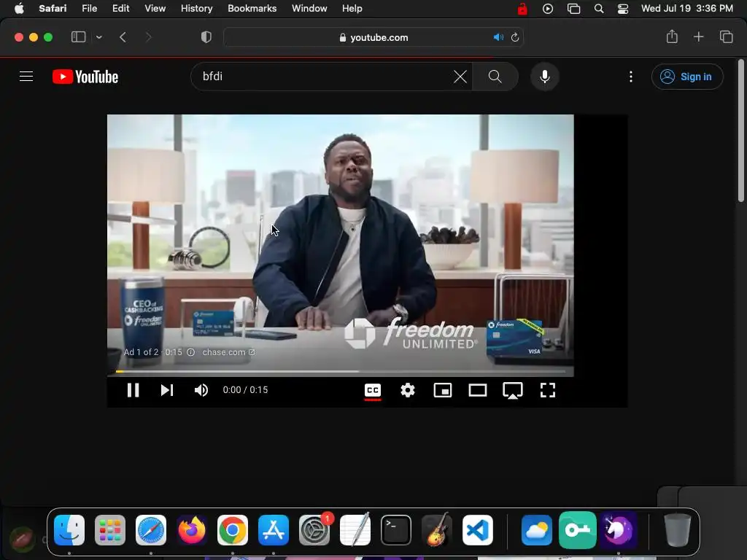The width and height of the screenshot is (747, 560).
Task: Open TextEdit from the Dock
Action: pyautogui.click(x=355, y=530)
